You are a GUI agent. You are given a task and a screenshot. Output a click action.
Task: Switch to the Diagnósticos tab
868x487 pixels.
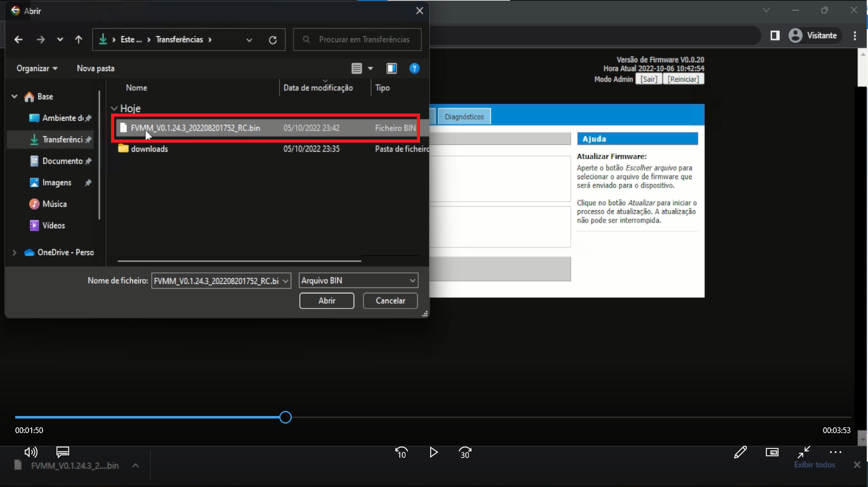click(x=464, y=117)
